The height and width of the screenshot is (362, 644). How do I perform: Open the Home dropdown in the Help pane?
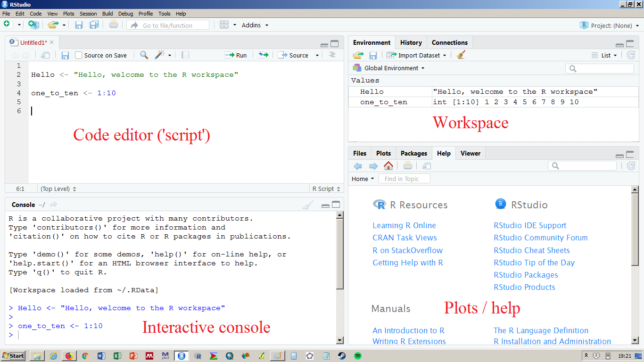click(363, 179)
